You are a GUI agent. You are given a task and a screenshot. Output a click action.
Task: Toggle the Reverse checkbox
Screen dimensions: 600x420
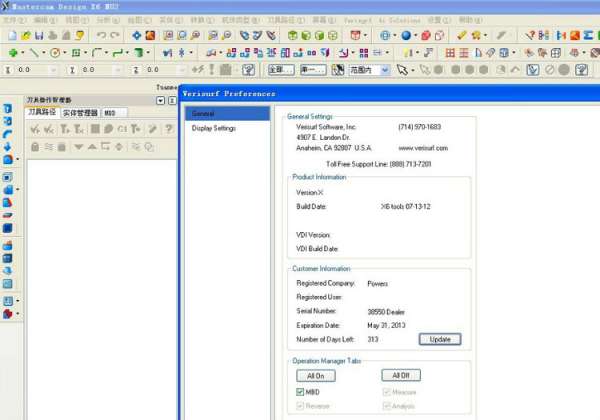pos(300,406)
